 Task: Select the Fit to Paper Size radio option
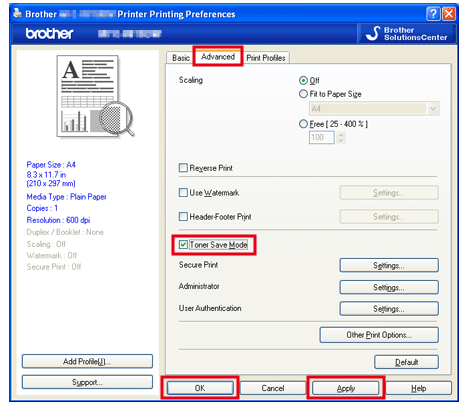(303, 94)
